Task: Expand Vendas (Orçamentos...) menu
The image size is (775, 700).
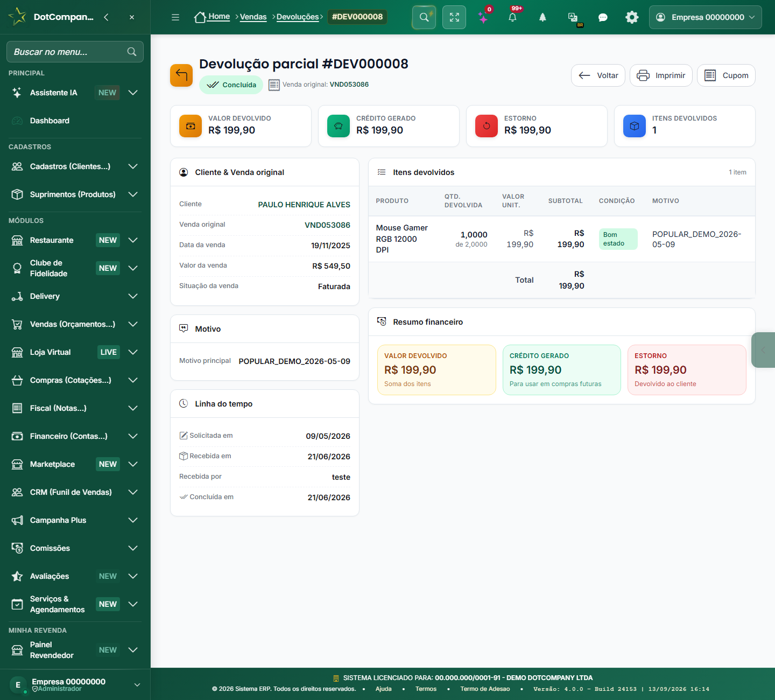Action: (x=133, y=324)
